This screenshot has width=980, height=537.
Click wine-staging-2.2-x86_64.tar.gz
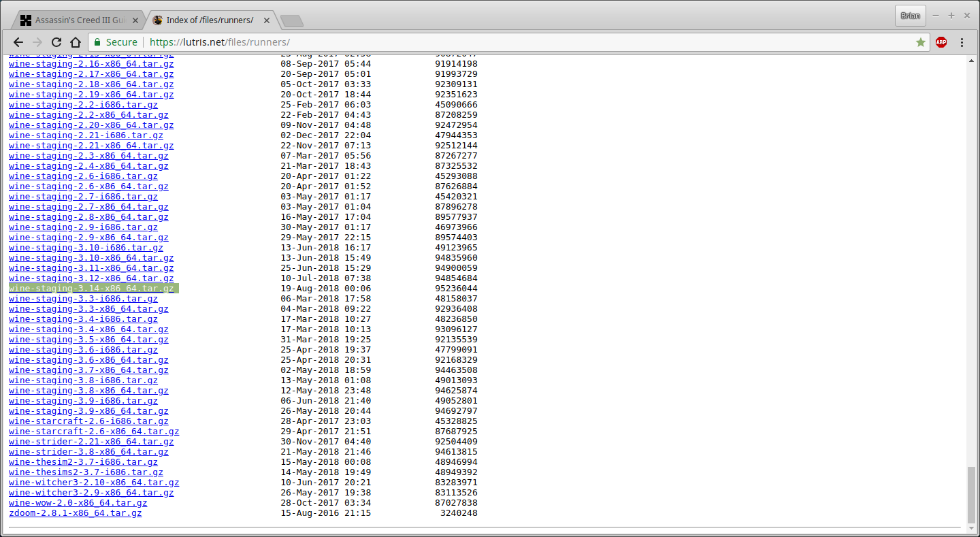tap(88, 115)
